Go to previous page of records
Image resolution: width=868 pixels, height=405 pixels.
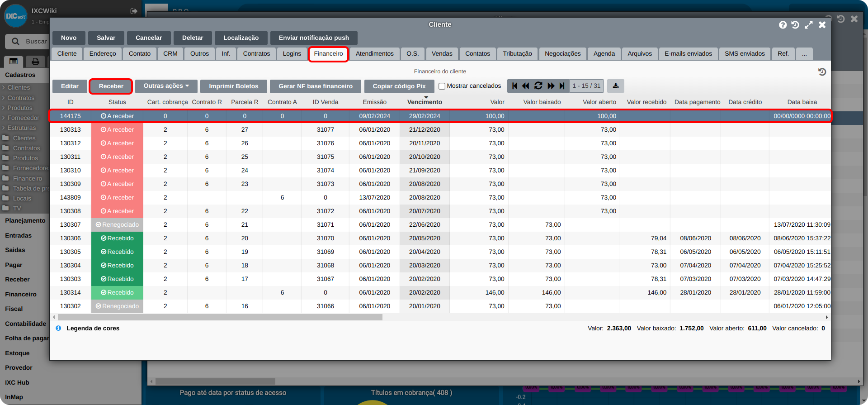click(526, 86)
